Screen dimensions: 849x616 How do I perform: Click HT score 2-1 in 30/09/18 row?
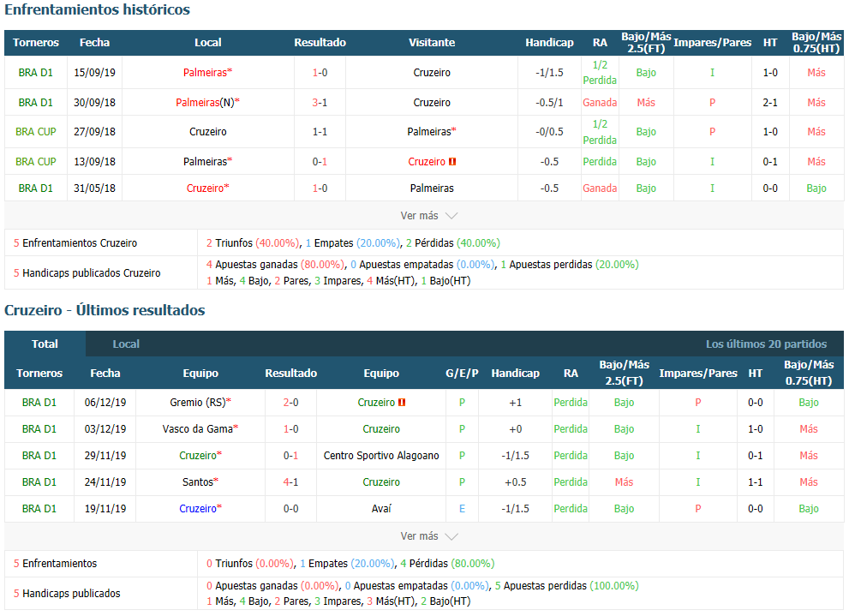770,102
